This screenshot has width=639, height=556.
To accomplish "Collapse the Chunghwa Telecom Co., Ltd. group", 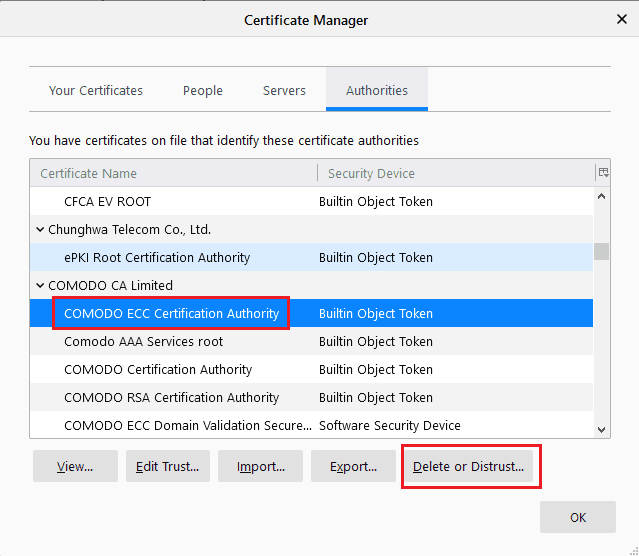I will [40, 229].
